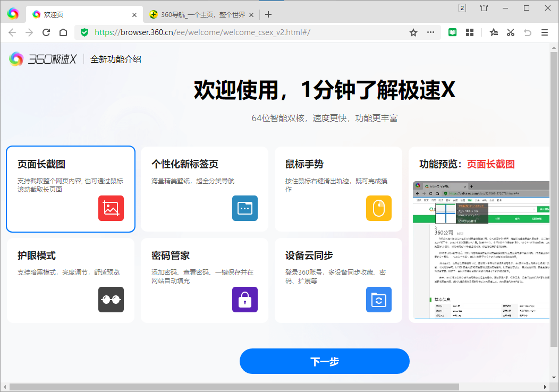The width and height of the screenshot is (559, 392).
Task: Select the 密码管家 feature card
Action: [205, 280]
